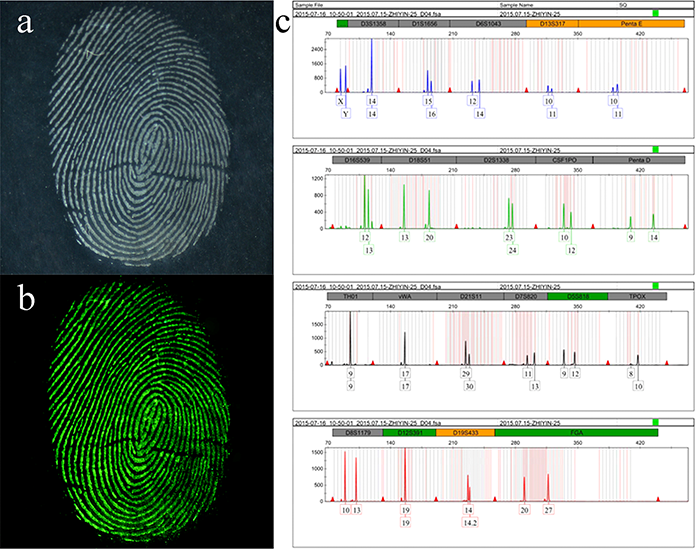
Task: Click allele label 30 under D21S11
Action: coord(469,386)
